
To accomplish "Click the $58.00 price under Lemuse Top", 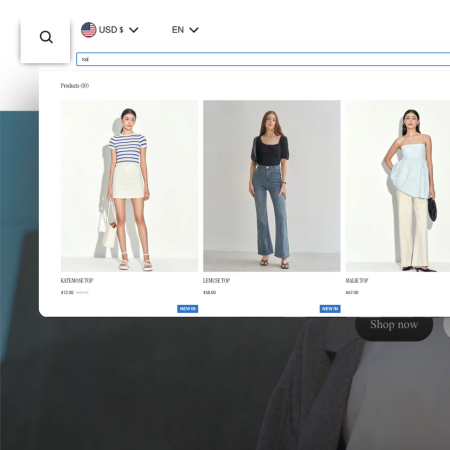I will coord(210,292).
